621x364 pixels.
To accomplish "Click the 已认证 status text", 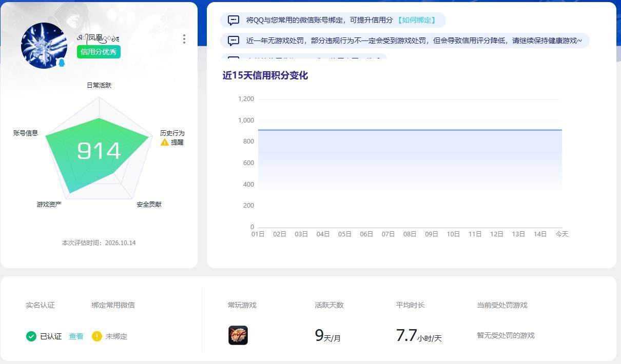I will click(x=51, y=336).
